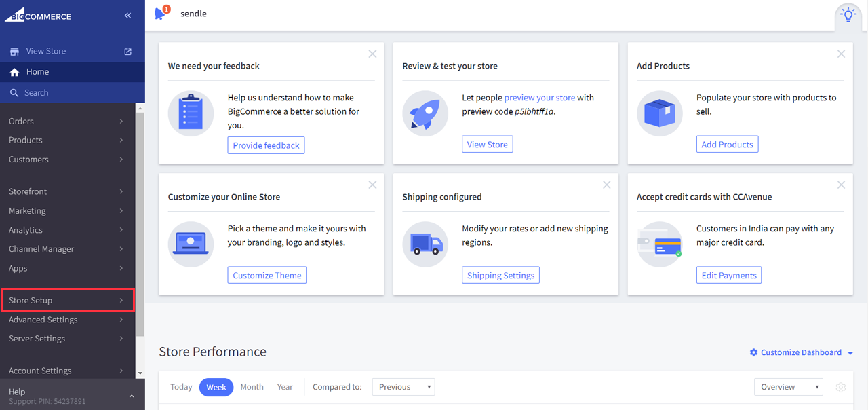Click the Search magnifier icon
Screen dimensions: 868x410
click(14, 93)
